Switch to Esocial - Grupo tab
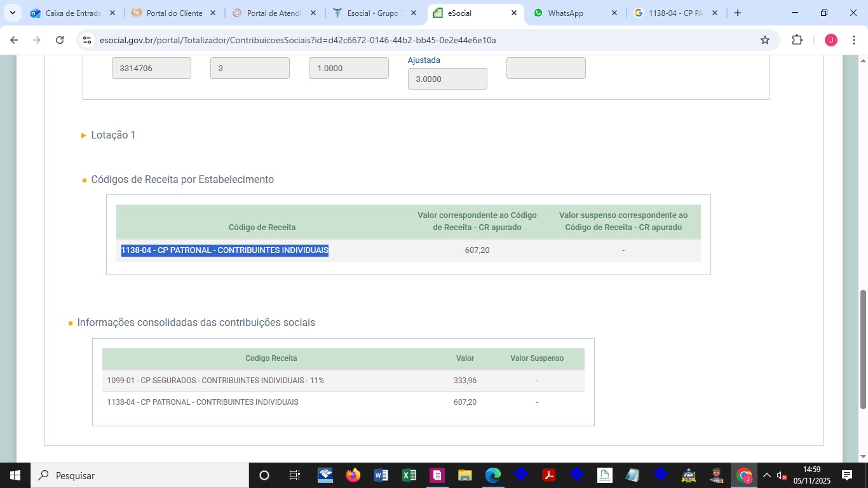This screenshot has width=868, height=488. point(374,13)
